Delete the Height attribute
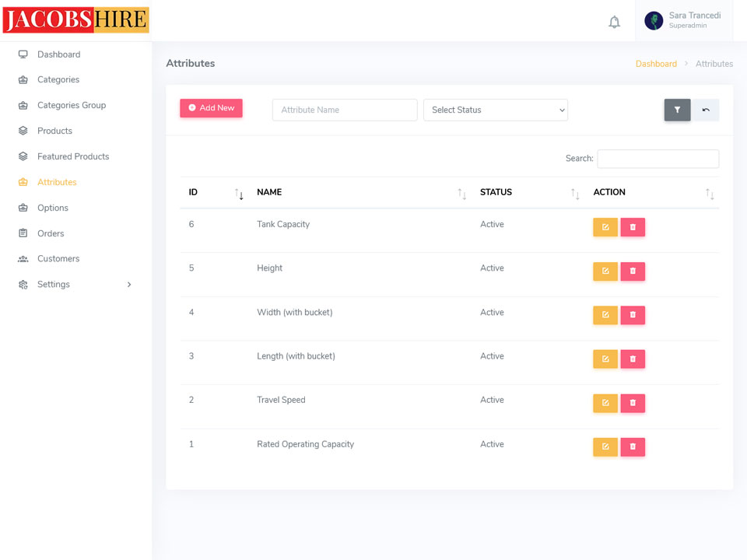This screenshot has width=747, height=560. coord(633,271)
